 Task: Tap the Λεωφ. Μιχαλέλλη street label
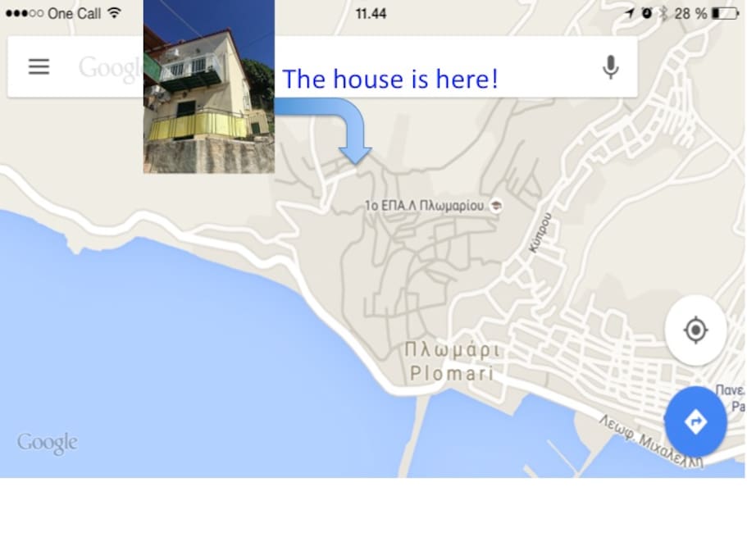[651, 442]
